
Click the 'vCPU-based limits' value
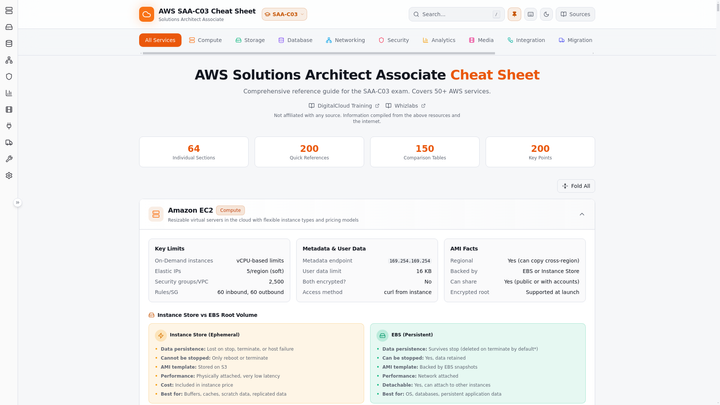260,261
